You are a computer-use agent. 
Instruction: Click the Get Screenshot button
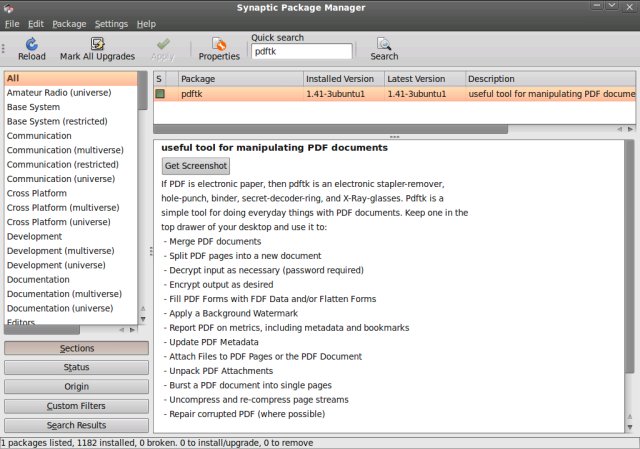pos(196,166)
